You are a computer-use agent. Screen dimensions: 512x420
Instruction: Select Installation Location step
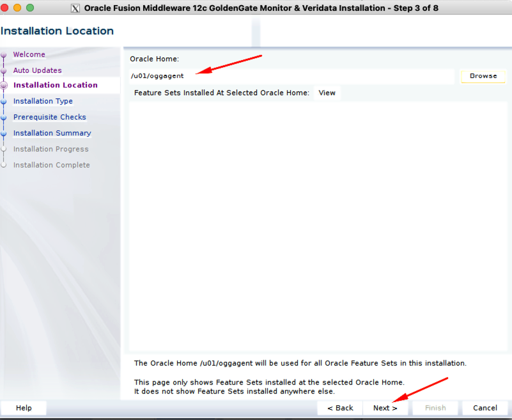click(55, 85)
